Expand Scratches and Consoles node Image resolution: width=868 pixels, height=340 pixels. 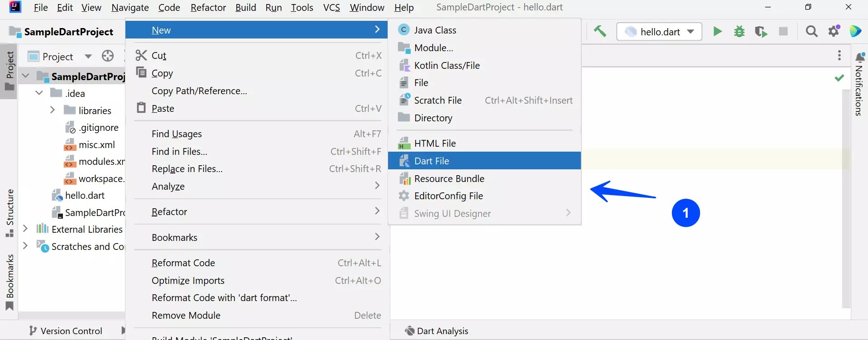(x=26, y=246)
